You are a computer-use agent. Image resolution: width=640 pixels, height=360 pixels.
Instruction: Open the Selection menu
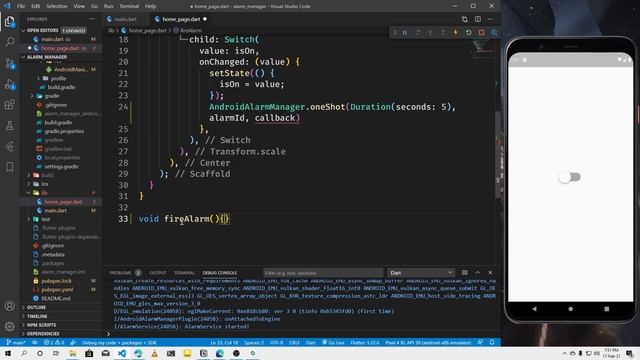pyautogui.click(x=57, y=6)
